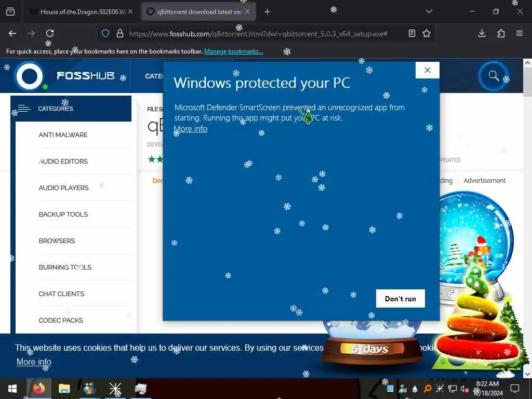This screenshot has width=532, height=399.
Task: Click More info in SmartScreen dialog
Action: pyautogui.click(x=191, y=129)
